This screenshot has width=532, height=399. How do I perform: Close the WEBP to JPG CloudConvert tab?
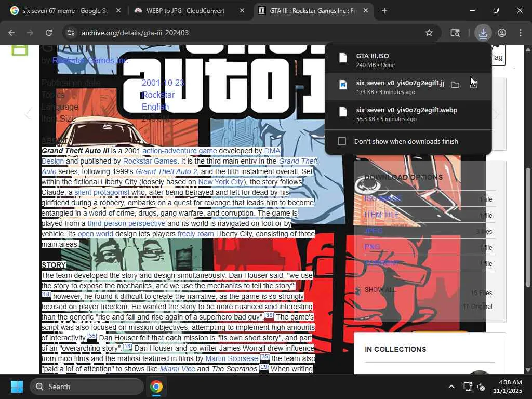click(242, 10)
